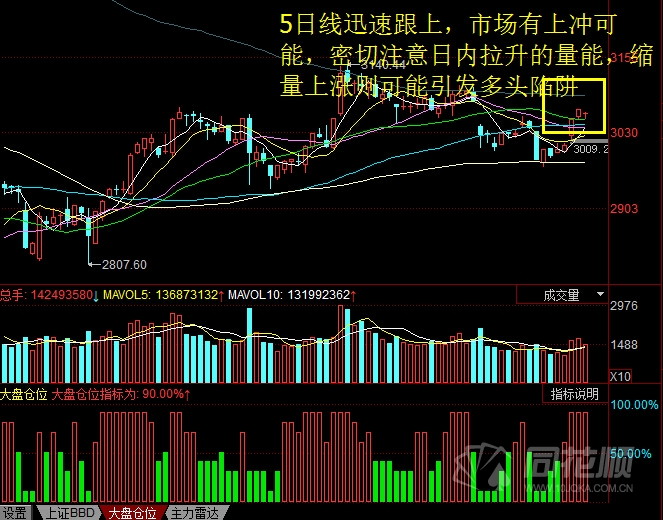The height and width of the screenshot is (520, 663).
Task: Click the 2903 price axis label
Action: [x=623, y=209]
